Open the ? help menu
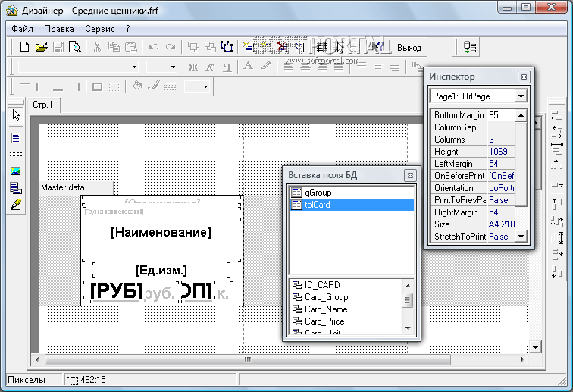The height and width of the screenshot is (392, 573). pos(127,29)
